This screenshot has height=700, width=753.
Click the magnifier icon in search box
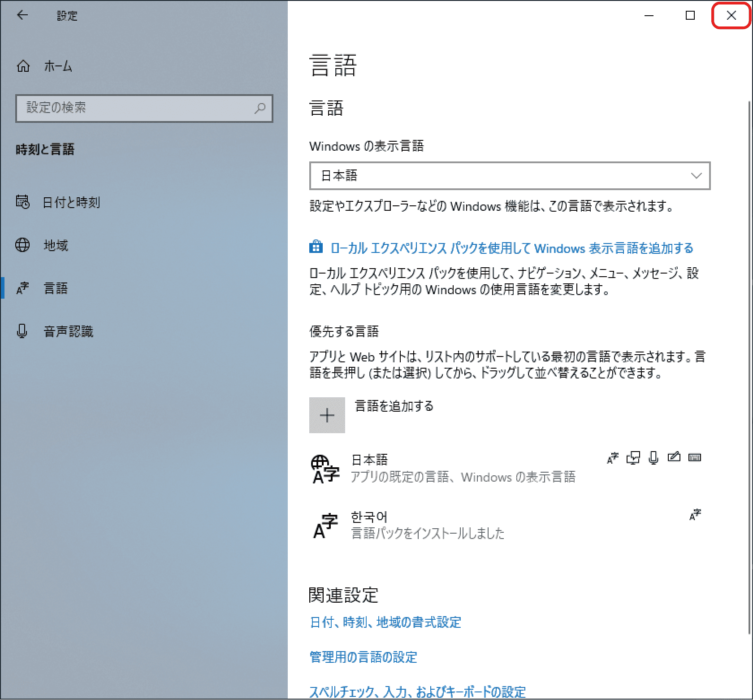tap(260, 108)
